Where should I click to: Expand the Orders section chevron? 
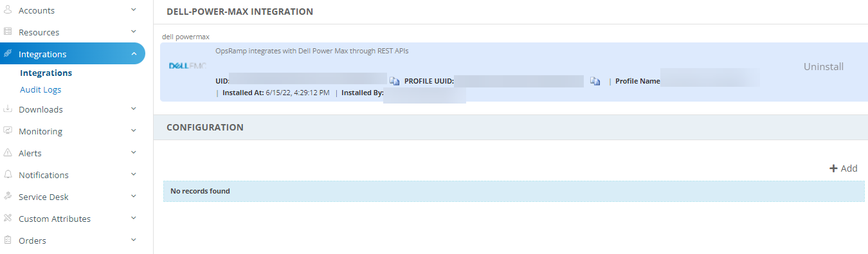(133, 240)
